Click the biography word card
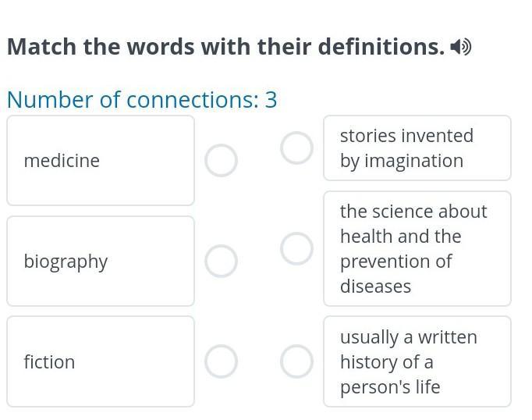532x420 pixels. coord(101,262)
